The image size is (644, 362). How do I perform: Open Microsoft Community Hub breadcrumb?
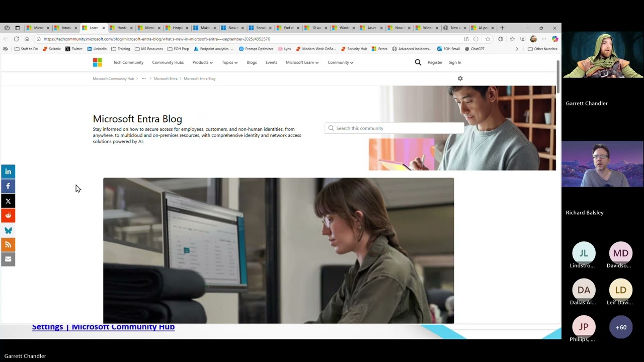point(113,78)
